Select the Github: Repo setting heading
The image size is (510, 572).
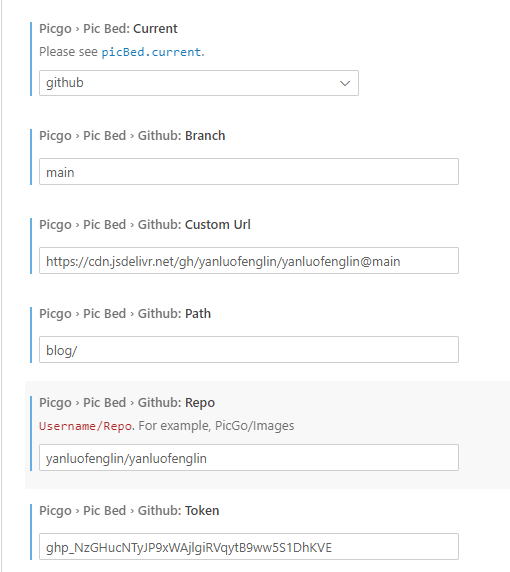click(x=127, y=403)
